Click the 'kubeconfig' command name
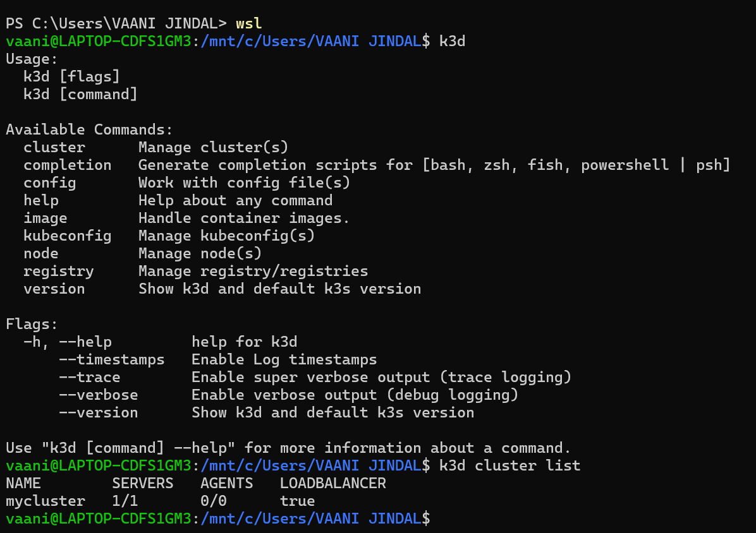Screen dimensions: 756x533 (x=67, y=236)
